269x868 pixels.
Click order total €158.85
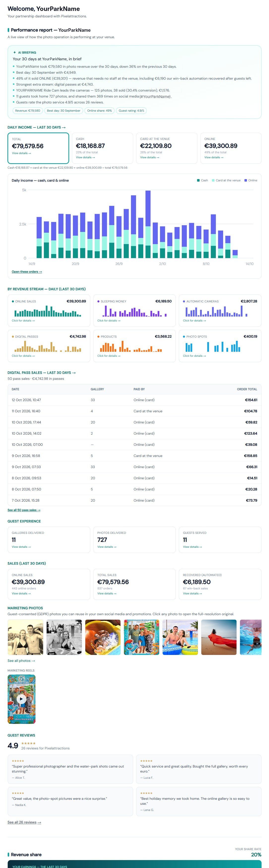pos(250,455)
